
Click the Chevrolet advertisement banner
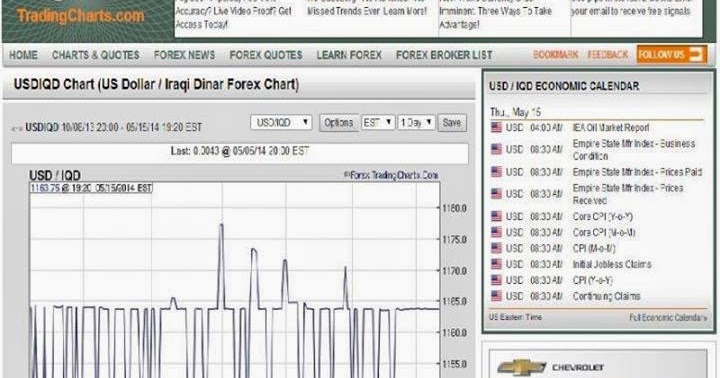(598, 364)
